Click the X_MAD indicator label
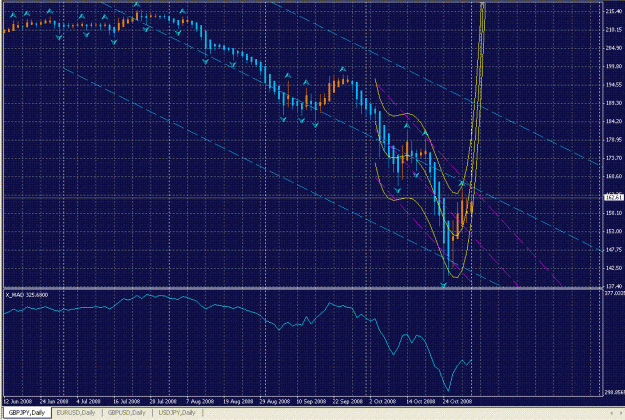Screen dimensions: 625x420 point(27,295)
